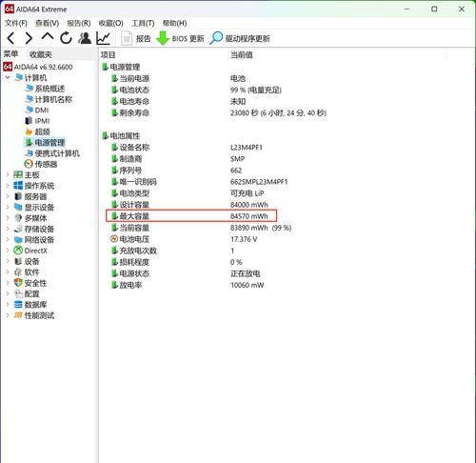Screen dimensions: 476x463
Task: Click the 配置 config icon
Action: point(18,293)
